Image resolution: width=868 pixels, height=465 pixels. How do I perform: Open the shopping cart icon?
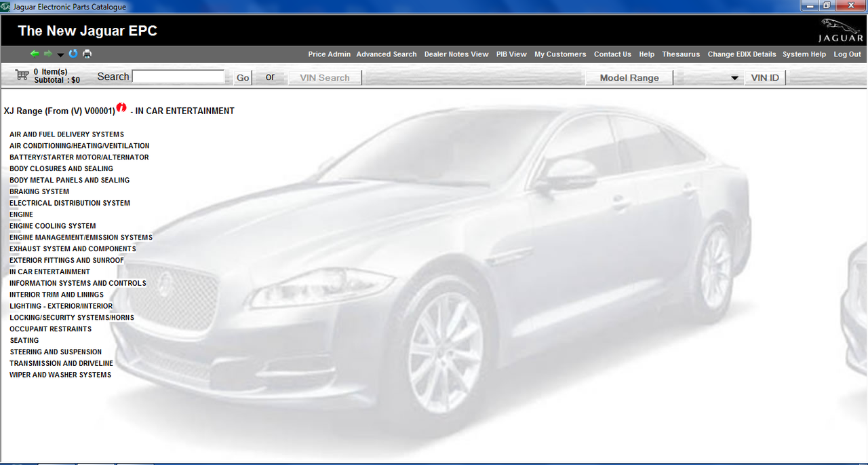(x=22, y=75)
